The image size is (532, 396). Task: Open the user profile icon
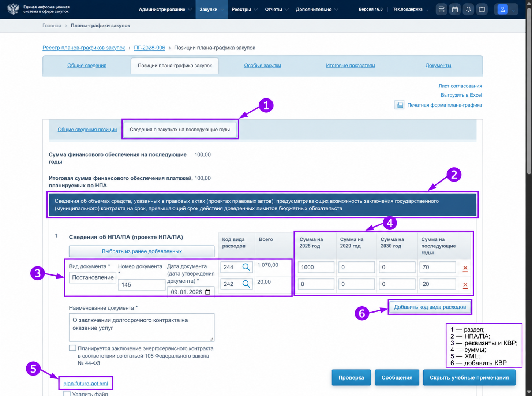(x=502, y=10)
